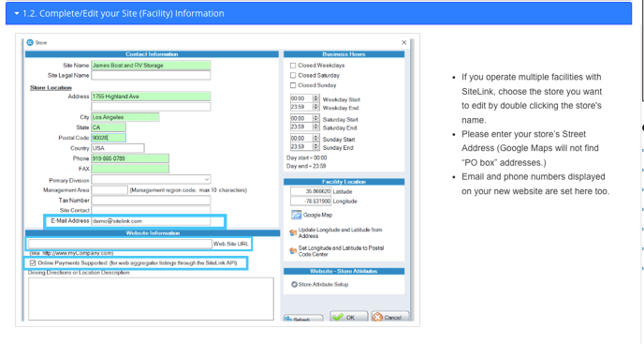The width and height of the screenshot is (644, 344).
Task: Close the Store dialog with X
Action: click(x=403, y=42)
